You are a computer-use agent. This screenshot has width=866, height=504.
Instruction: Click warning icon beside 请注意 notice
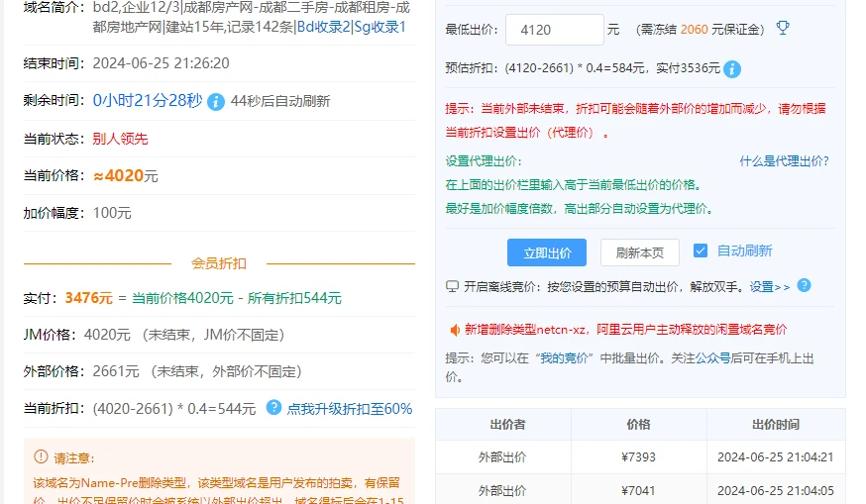[x=41, y=457]
